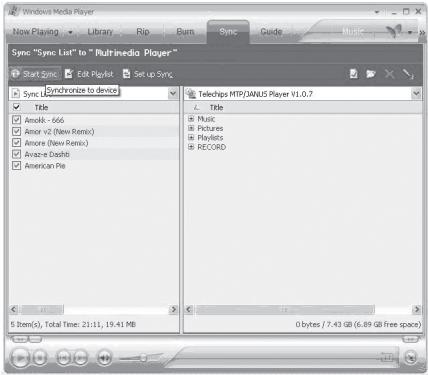Click the Previous track button
This screenshot has height=375, width=428.
point(63,358)
